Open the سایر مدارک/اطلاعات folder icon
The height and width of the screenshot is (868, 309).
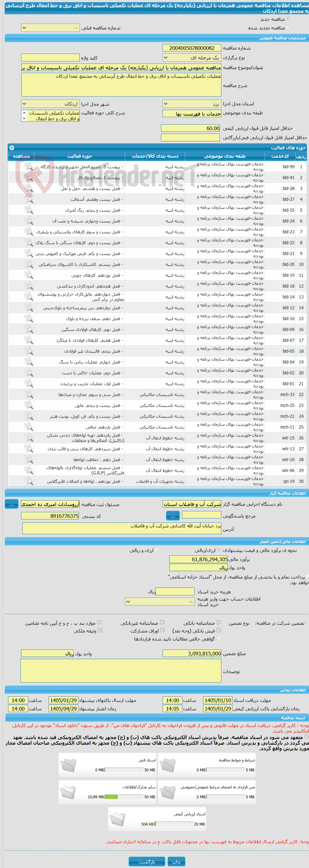point(68,792)
